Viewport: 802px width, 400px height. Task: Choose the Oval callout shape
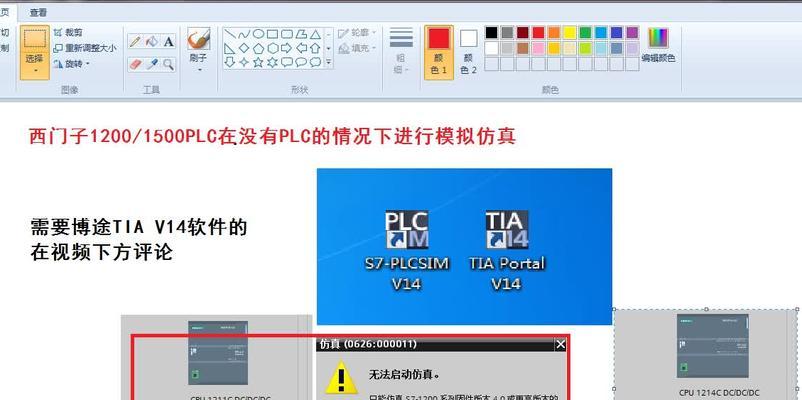pyautogui.click(x=301, y=62)
